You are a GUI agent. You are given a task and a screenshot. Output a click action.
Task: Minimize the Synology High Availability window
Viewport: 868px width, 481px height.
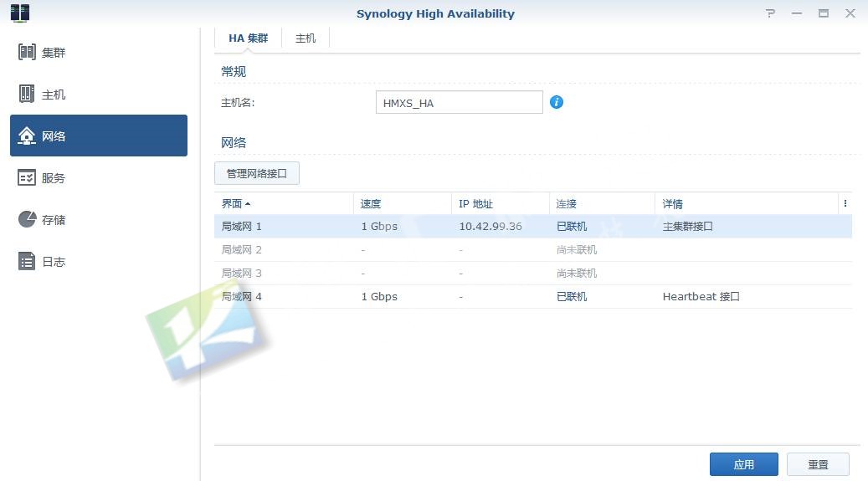[797, 13]
